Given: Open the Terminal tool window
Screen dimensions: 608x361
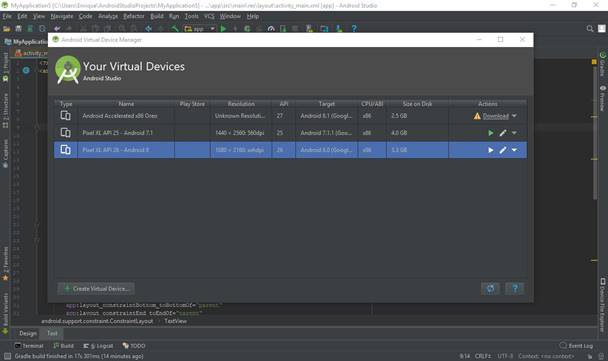Looking at the screenshot, I should tap(29, 346).
